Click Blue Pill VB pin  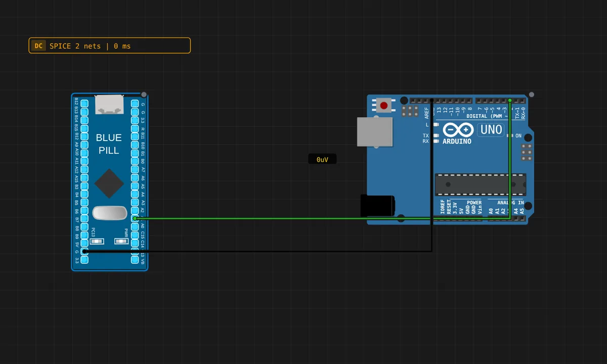tap(135, 259)
